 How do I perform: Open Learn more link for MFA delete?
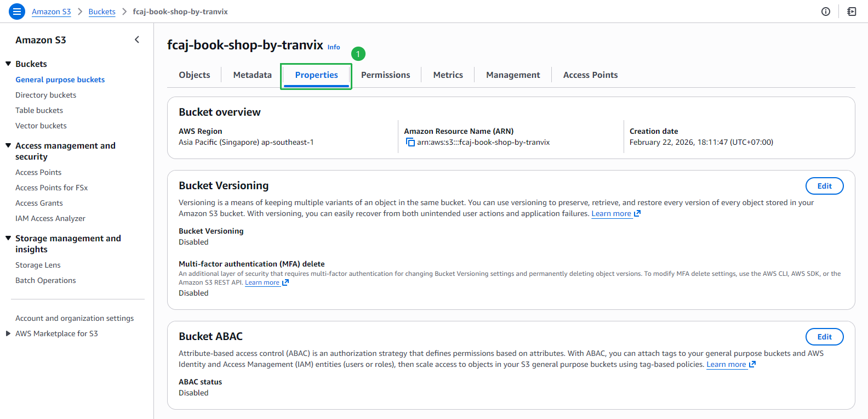(262, 282)
